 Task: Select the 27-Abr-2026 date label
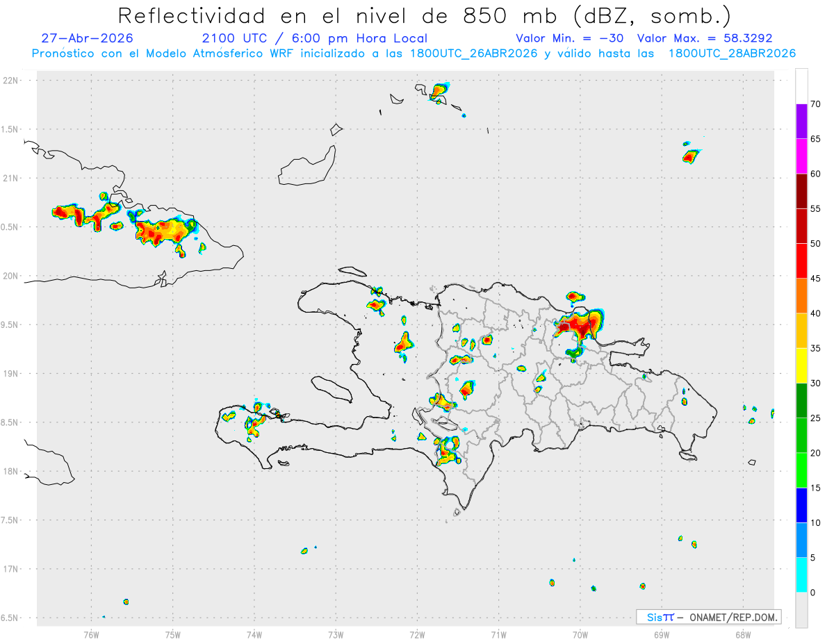point(87,38)
